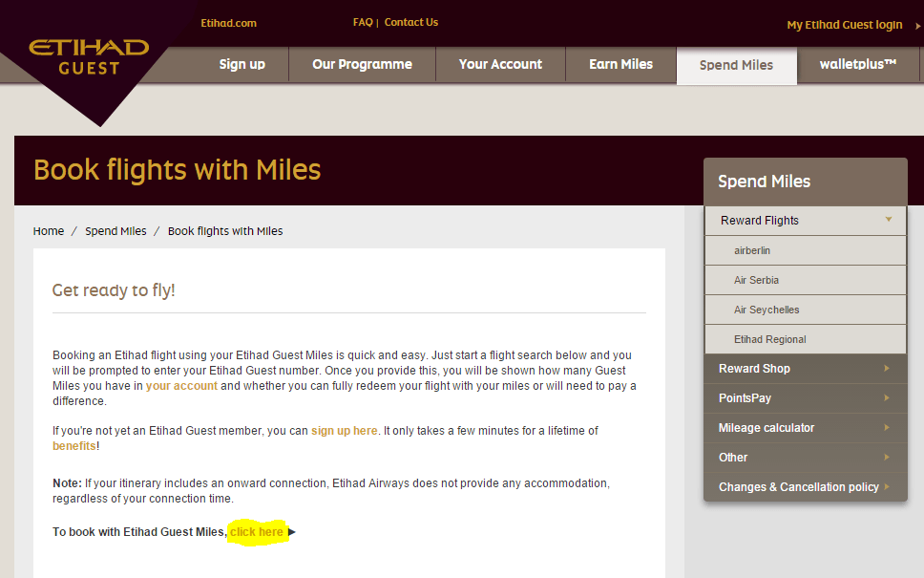Click the Book flights with Miles title
The width and height of the screenshot is (924, 578).
(x=178, y=170)
